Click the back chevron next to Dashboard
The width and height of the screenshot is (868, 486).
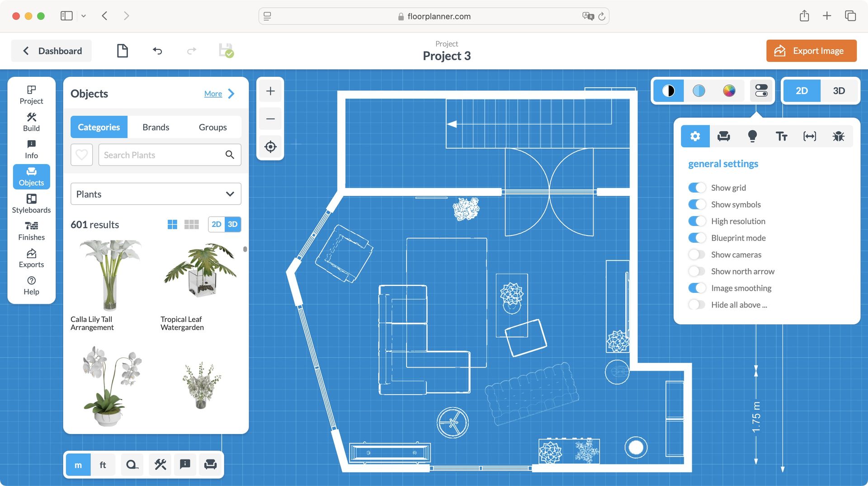tap(26, 51)
